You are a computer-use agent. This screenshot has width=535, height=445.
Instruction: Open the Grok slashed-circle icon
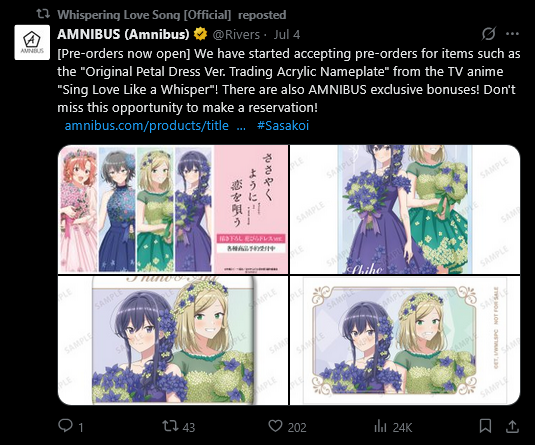(x=489, y=34)
